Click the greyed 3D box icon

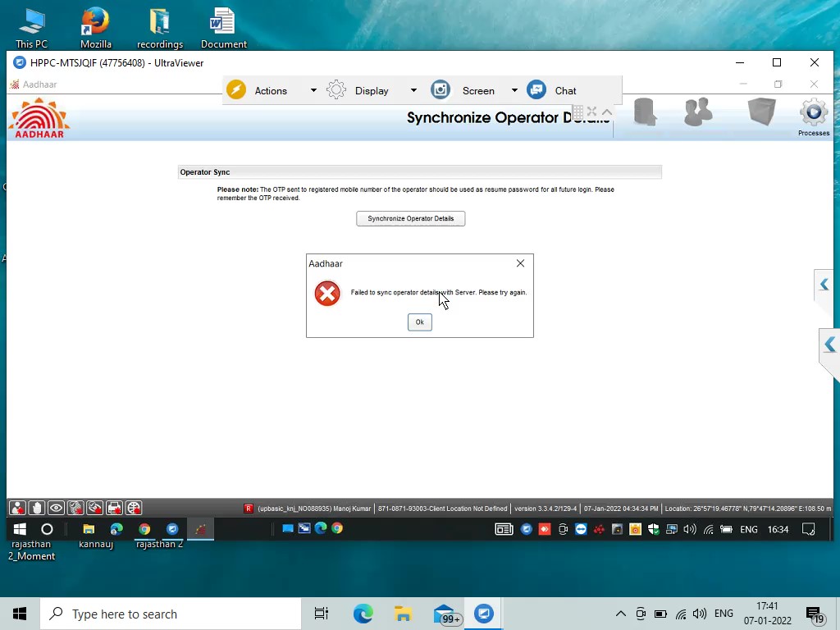tap(762, 112)
